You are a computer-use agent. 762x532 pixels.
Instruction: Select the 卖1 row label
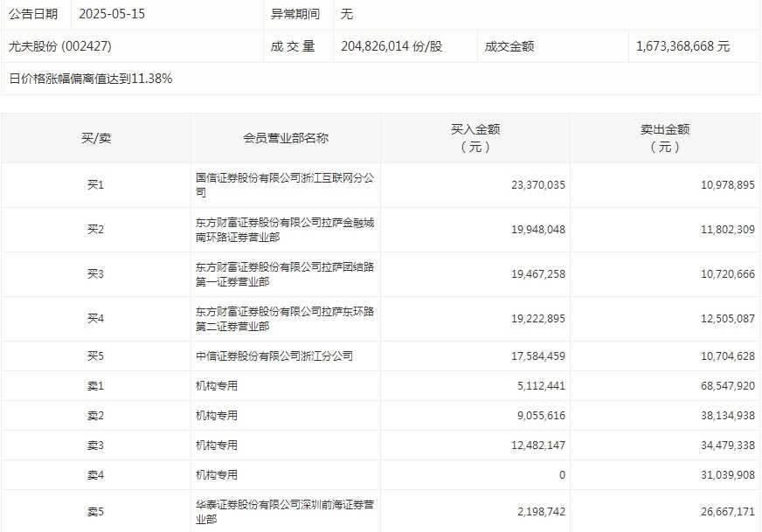pyautogui.click(x=96, y=386)
